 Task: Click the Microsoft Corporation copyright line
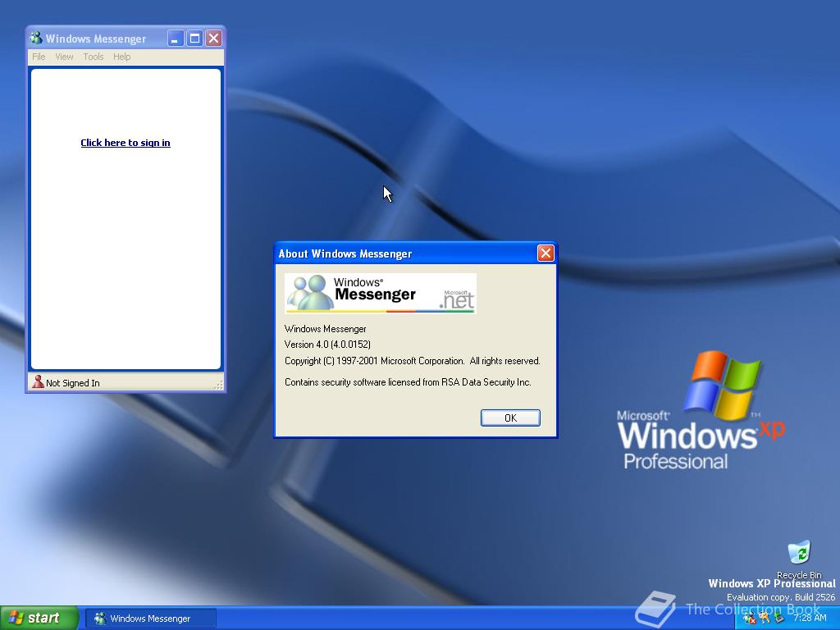click(413, 361)
